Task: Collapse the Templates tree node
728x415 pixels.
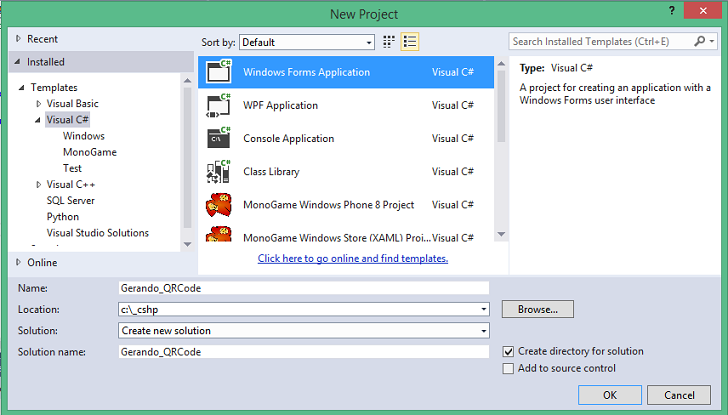Action: (21, 87)
